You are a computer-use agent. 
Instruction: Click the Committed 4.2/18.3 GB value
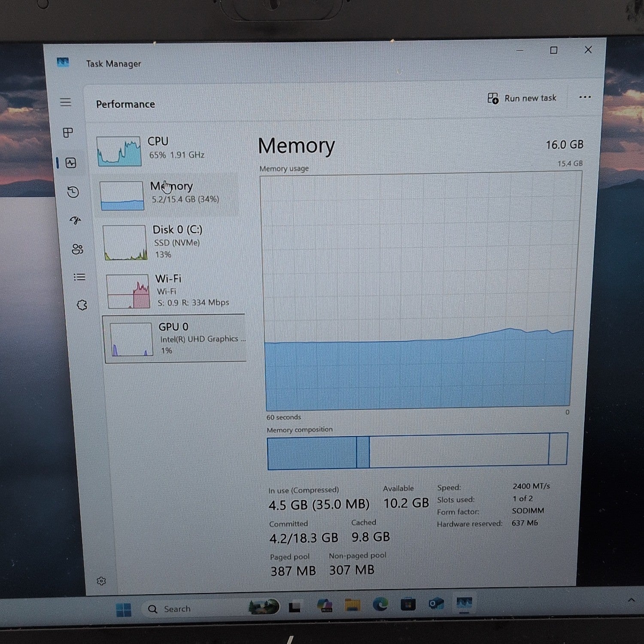pos(304,538)
